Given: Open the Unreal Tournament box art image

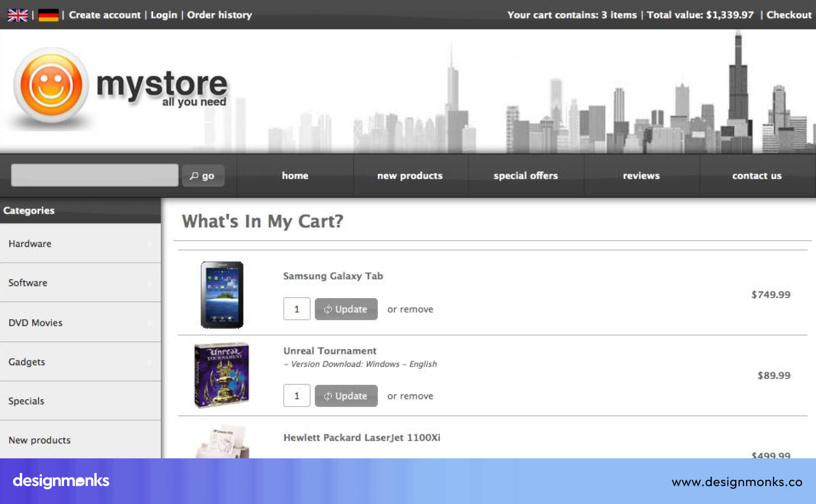Looking at the screenshot, I should click(x=222, y=375).
